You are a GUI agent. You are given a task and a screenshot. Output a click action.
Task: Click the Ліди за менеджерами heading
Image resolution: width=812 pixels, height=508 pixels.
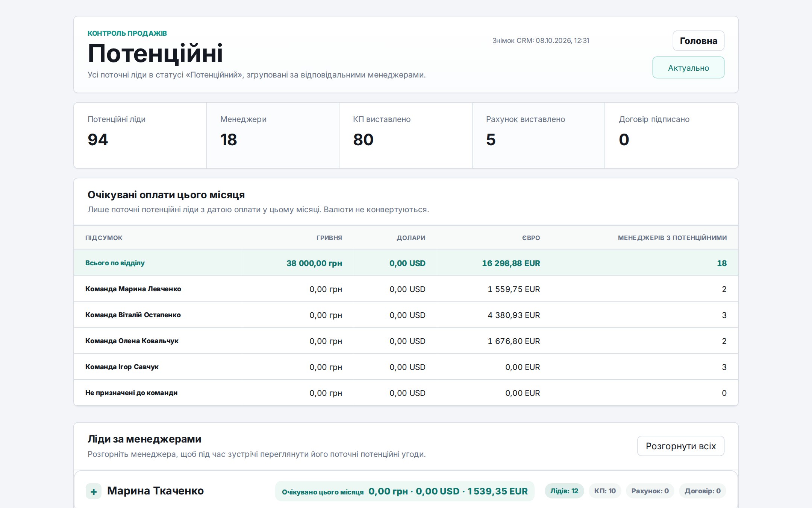(x=144, y=439)
